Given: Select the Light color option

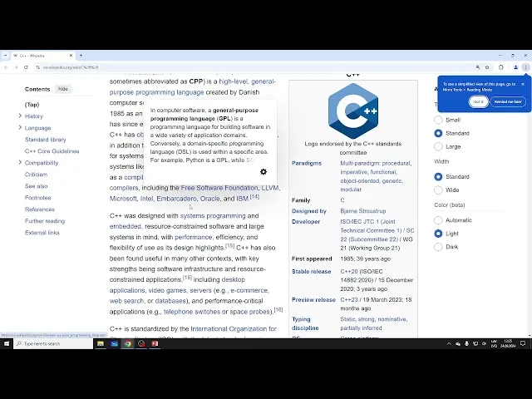Looking at the screenshot, I should 438,234.
